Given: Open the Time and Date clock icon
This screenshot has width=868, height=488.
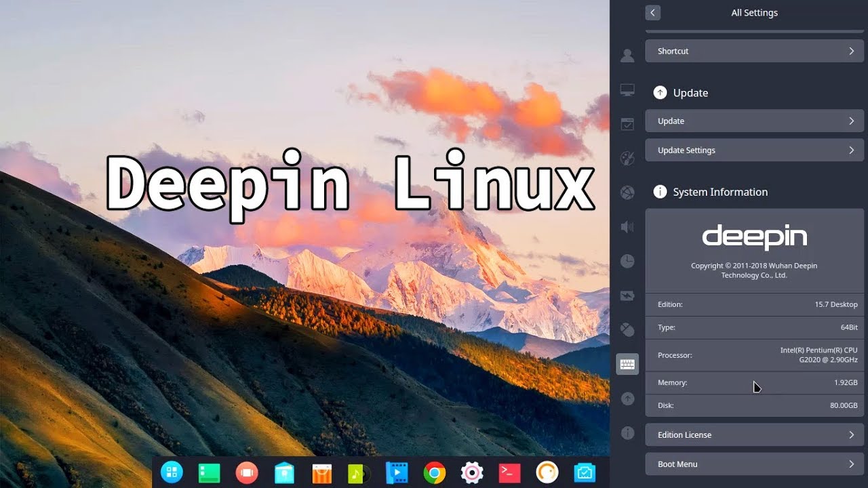Looking at the screenshot, I should [x=627, y=261].
